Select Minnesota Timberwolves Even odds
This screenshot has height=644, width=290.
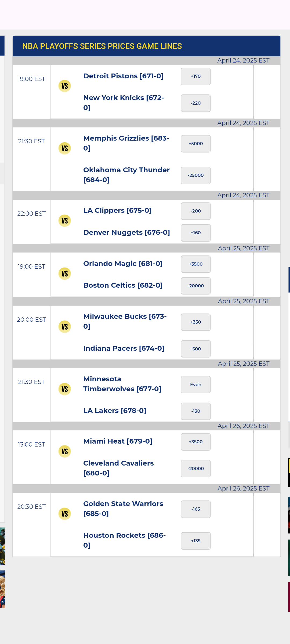[196, 385]
